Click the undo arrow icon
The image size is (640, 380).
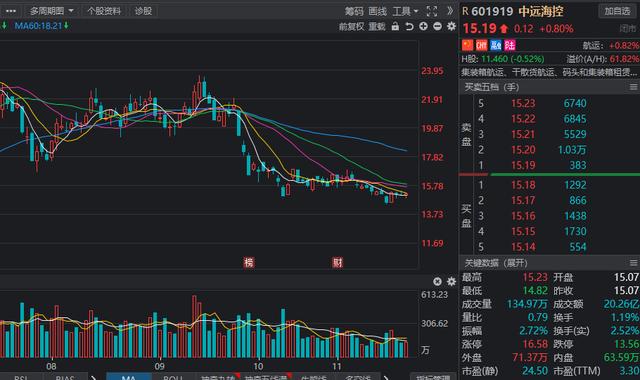[409, 27]
